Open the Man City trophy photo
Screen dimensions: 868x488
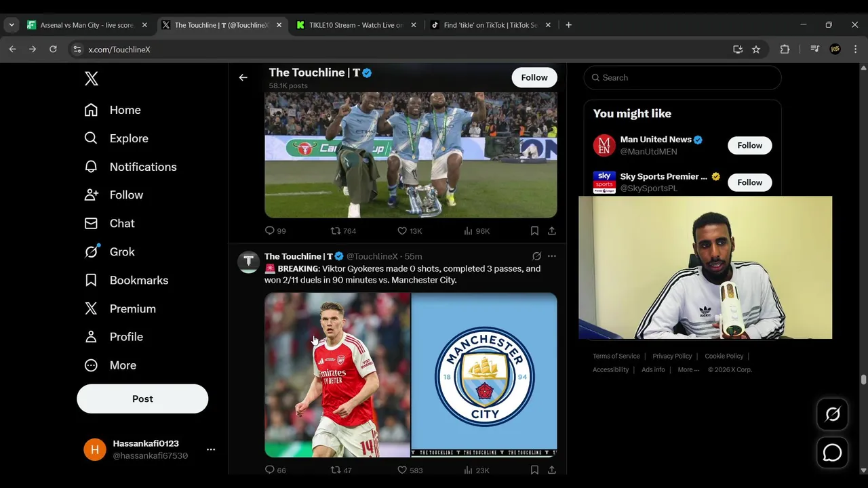(411, 155)
